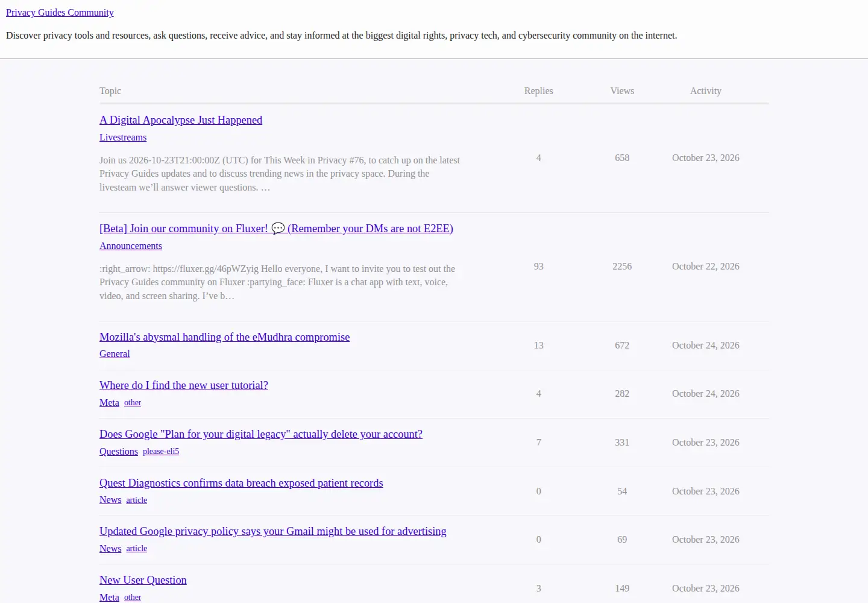Open the Fluxer beta community topic
The image size is (868, 603).
click(276, 229)
